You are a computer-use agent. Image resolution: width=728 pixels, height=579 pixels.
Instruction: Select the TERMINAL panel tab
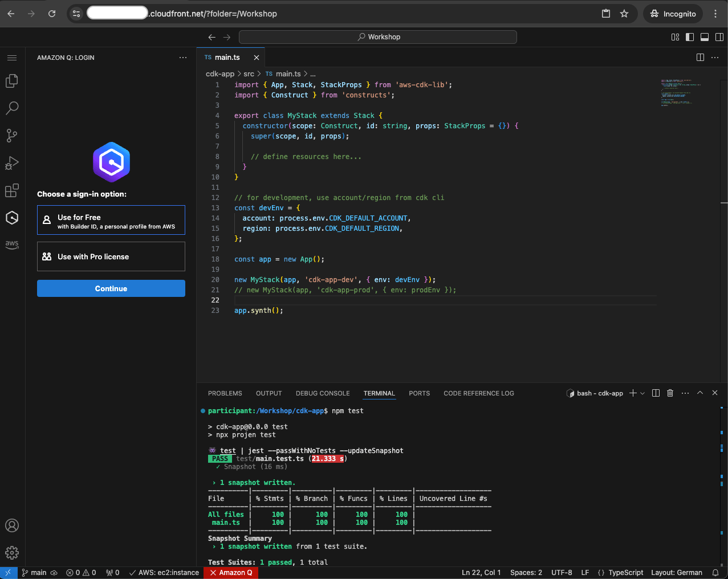(379, 393)
